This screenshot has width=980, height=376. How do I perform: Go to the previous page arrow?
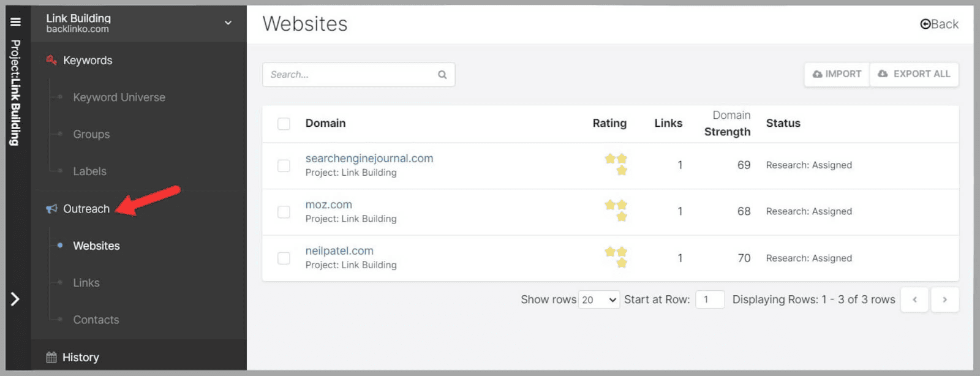coord(914,299)
